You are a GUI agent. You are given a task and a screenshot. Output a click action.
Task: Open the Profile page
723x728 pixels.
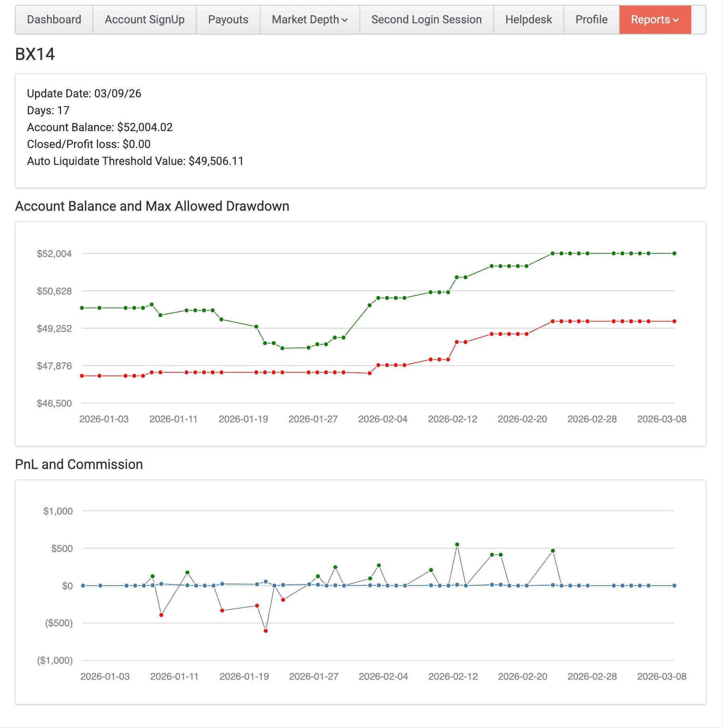coord(591,19)
